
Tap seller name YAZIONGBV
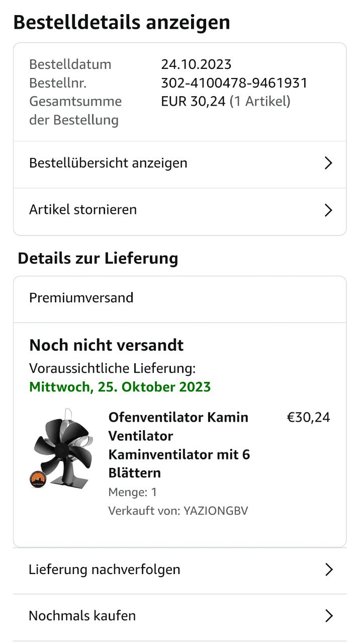pyautogui.click(x=216, y=511)
